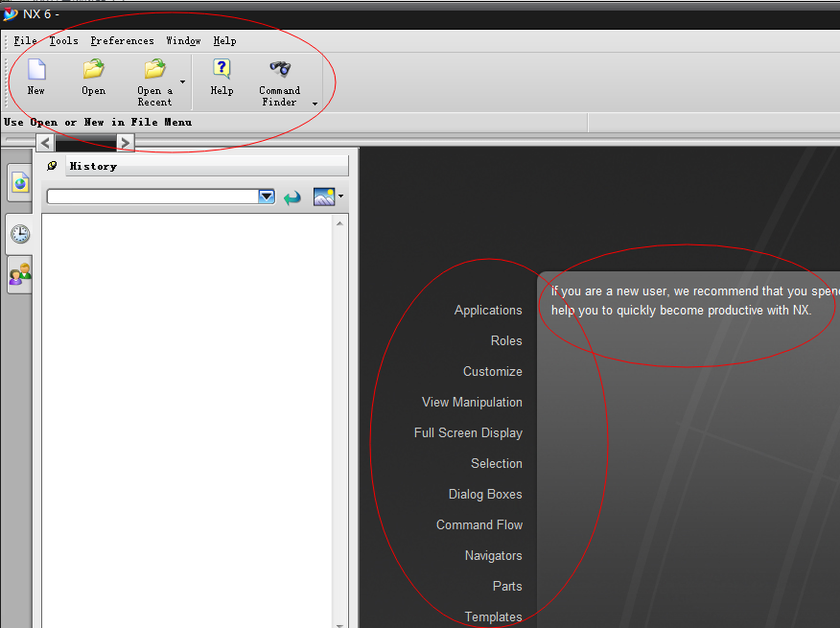The width and height of the screenshot is (840, 628).
Task: Open the Full Screen Display topic
Action: click(468, 433)
